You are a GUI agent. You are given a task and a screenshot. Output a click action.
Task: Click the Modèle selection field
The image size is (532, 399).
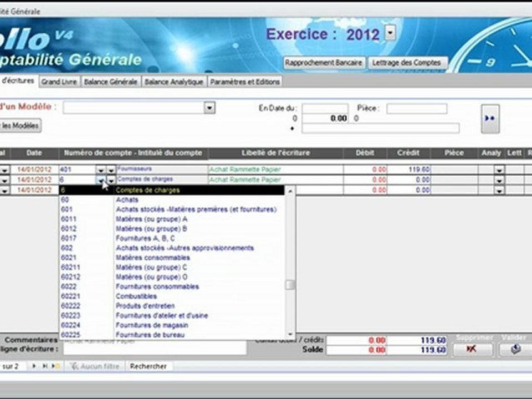tap(134, 108)
